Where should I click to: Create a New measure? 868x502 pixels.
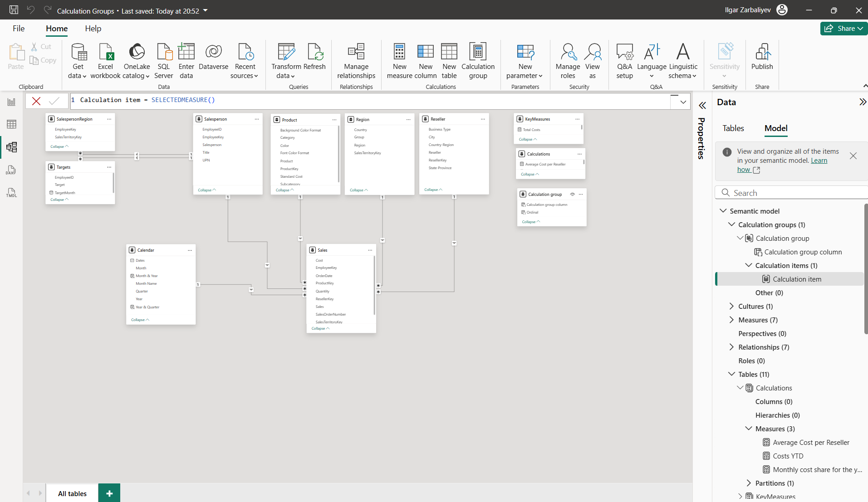point(399,61)
